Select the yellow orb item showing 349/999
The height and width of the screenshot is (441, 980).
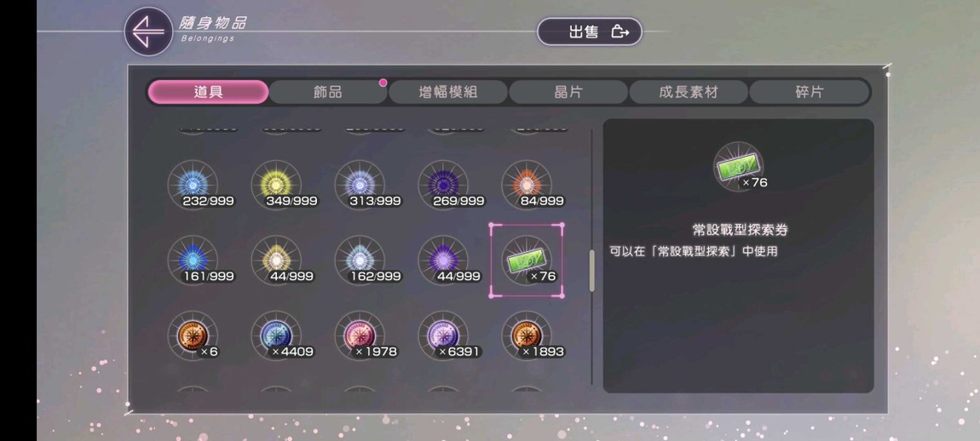[276, 185]
